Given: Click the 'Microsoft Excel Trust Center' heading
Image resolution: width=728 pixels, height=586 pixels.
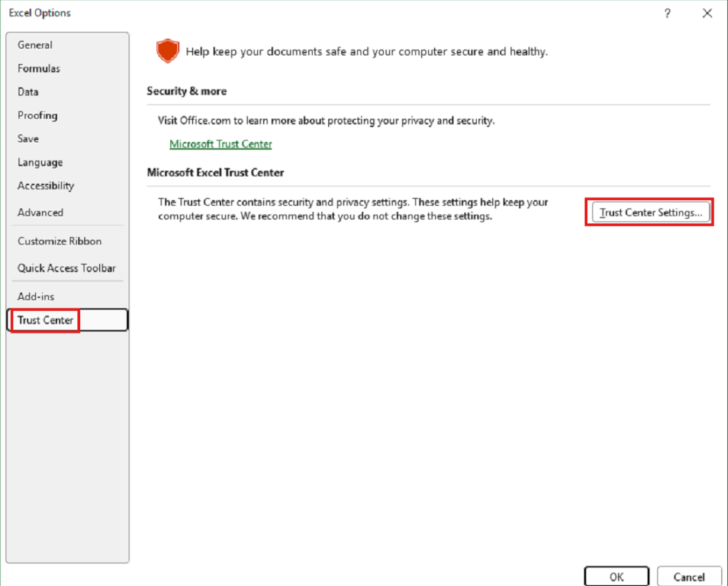Looking at the screenshot, I should coord(215,172).
